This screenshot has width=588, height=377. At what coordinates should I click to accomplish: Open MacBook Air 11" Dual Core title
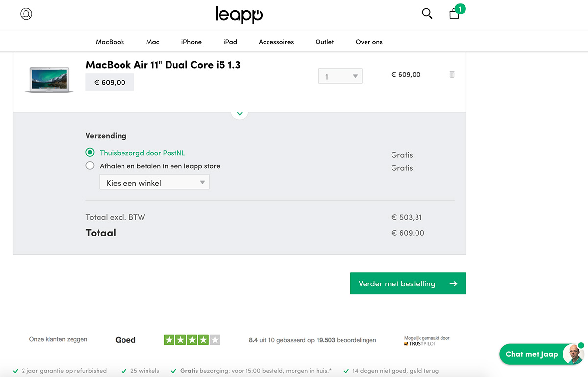pyautogui.click(x=163, y=65)
